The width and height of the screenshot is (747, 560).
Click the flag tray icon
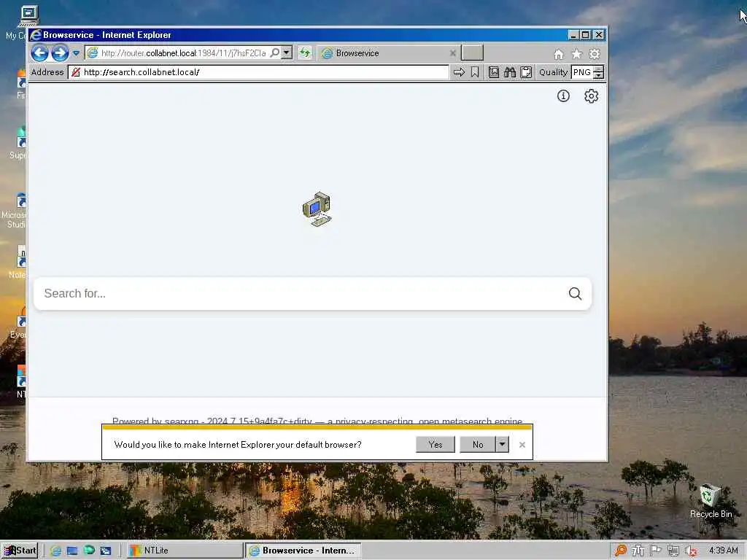click(x=656, y=551)
